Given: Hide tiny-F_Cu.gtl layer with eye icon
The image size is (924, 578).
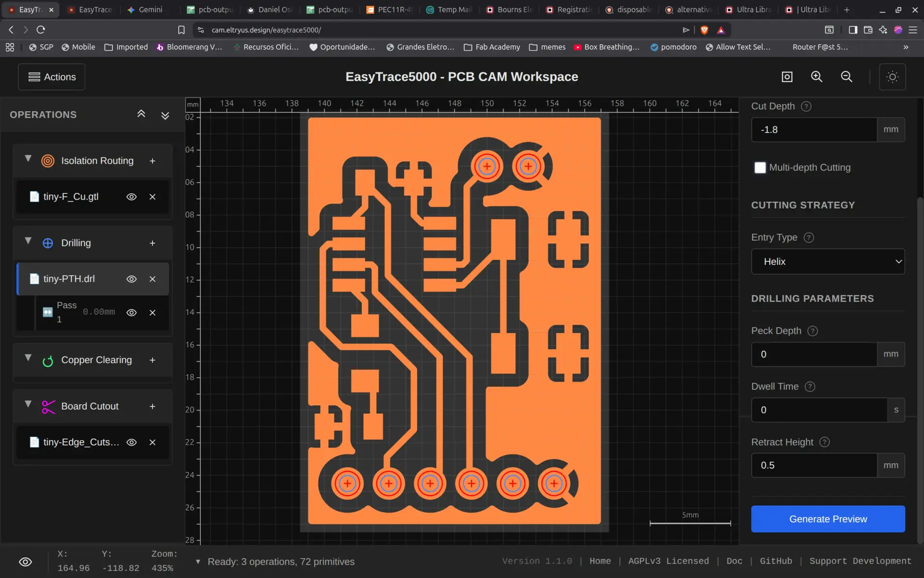Looking at the screenshot, I should (131, 197).
